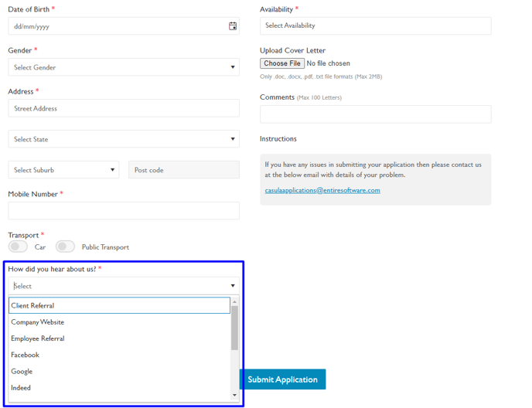Choose Indeed from the options
Screen dimensions: 532x408
(x=119, y=388)
